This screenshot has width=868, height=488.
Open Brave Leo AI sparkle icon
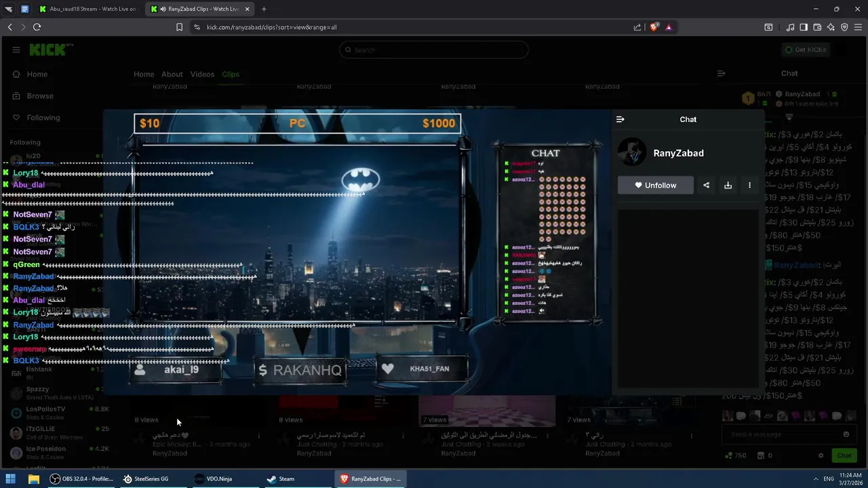831,27
